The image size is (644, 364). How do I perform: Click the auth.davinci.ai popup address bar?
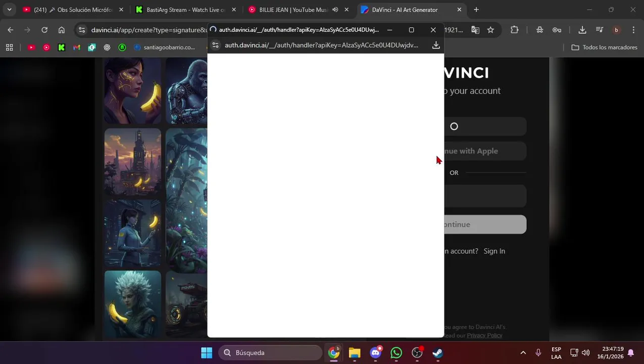point(321,45)
